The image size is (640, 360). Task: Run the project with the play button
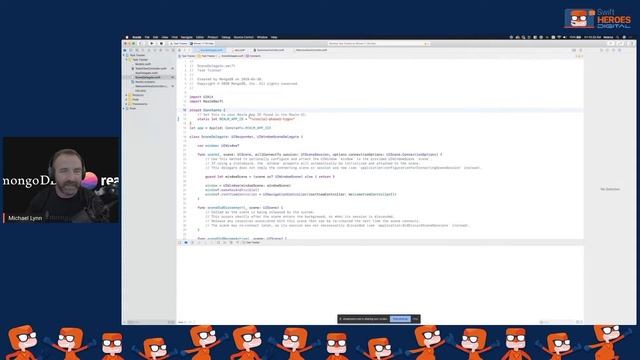pyautogui.click(x=152, y=43)
